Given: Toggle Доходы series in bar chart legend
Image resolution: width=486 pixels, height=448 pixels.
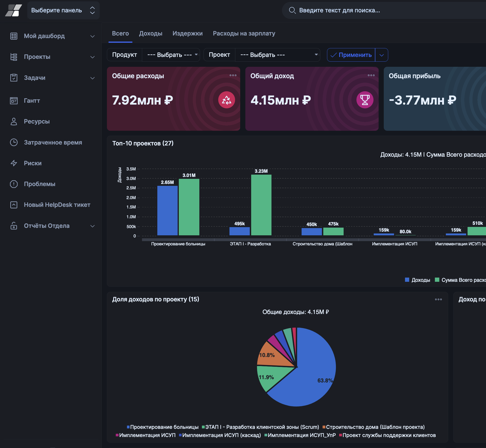Looking at the screenshot, I should [x=418, y=280].
